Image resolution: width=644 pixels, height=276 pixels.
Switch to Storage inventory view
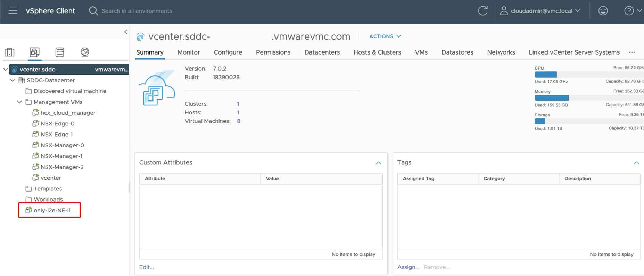[60, 52]
